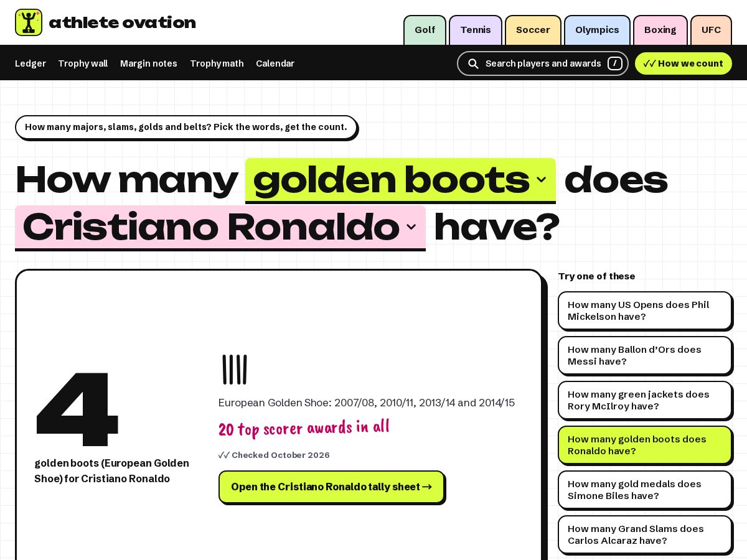This screenshot has height=560, width=747.
Task: Open Margin notes
Action: pos(149,63)
